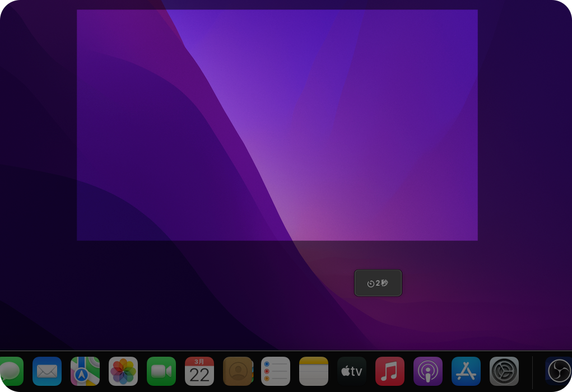Open System Preferences gear icon
This screenshot has width=572, height=392.
tap(504, 371)
